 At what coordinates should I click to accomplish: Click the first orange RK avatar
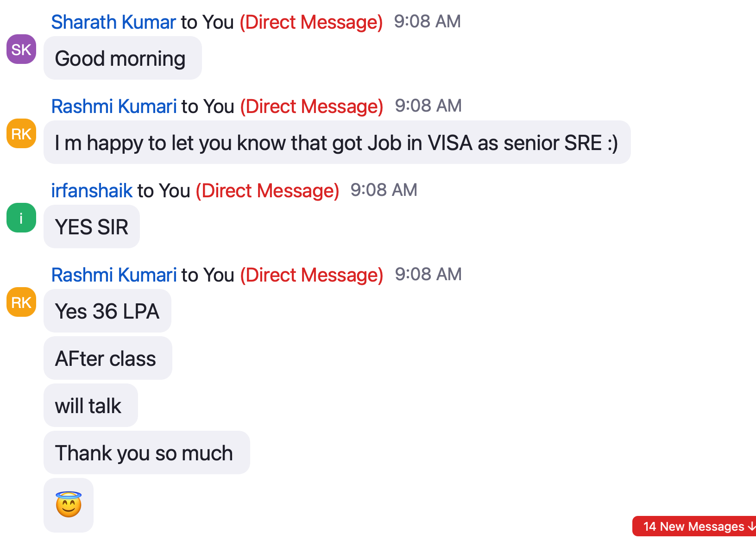pos(21,133)
